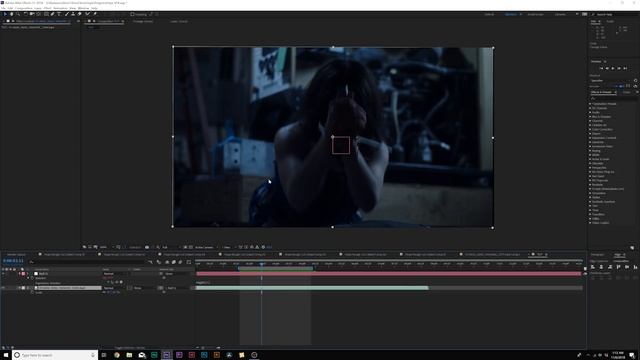This screenshot has height=360, width=640.
Task: Open the Render Queue tab
Action: (16, 254)
